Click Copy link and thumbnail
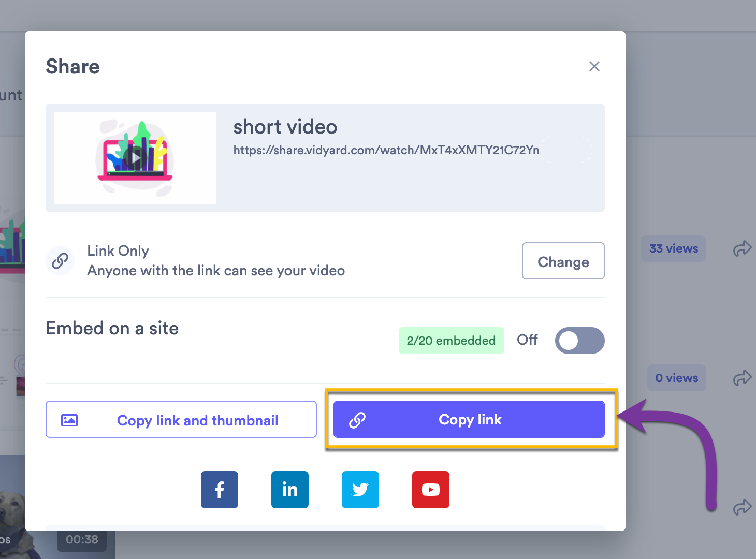The width and height of the screenshot is (756, 559). (x=181, y=419)
